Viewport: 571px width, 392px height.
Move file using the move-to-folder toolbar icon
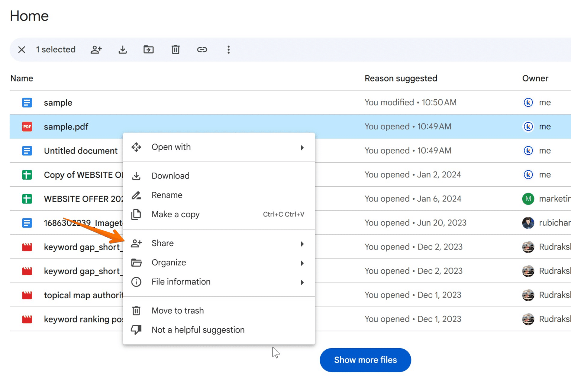pyautogui.click(x=149, y=49)
